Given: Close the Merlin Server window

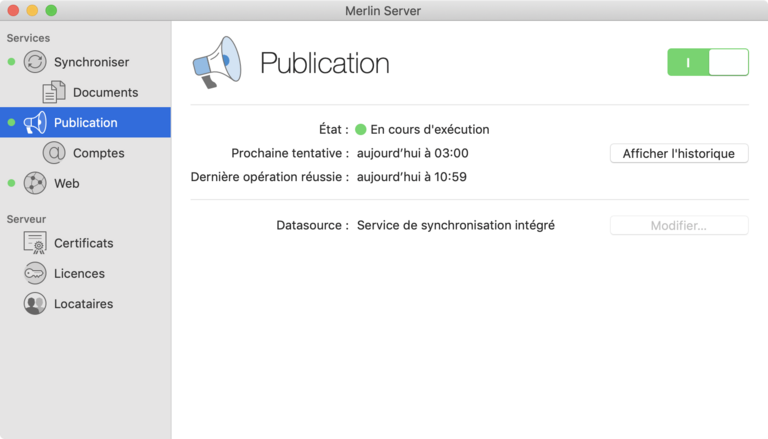Looking at the screenshot, I should (x=13, y=10).
